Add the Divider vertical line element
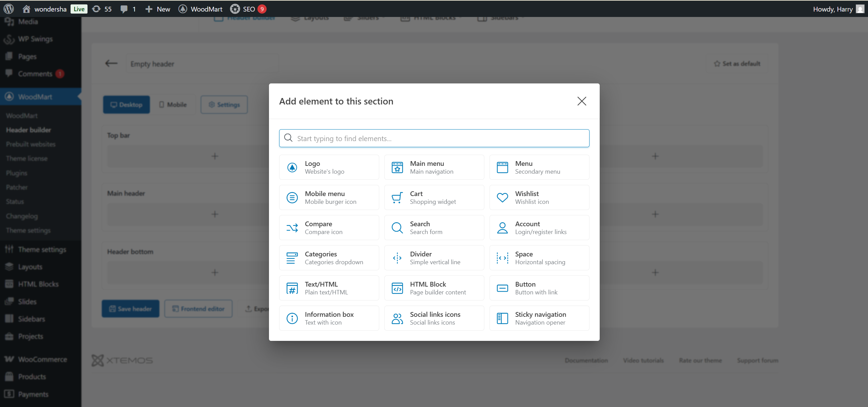The height and width of the screenshot is (407, 868). click(x=434, y=258)
